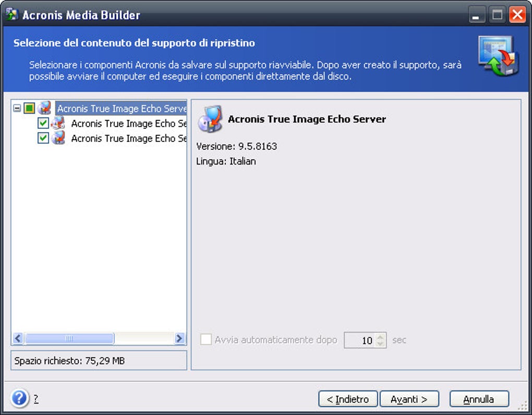532x415 pixels.
Task: Click the underlined ? help link
Action: (x=36, y=399)
